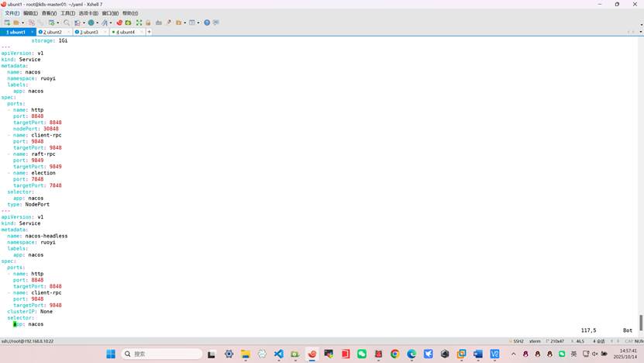Click the chat bubble icon after Help
This screenshot has width=644, height=363.
coord(216,22)
